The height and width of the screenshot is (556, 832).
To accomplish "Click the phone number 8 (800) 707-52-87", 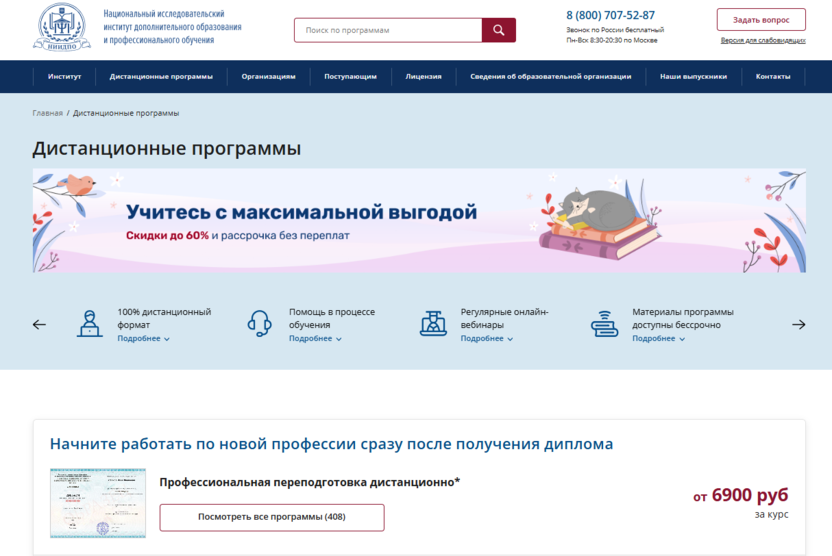I will (610, 15).
